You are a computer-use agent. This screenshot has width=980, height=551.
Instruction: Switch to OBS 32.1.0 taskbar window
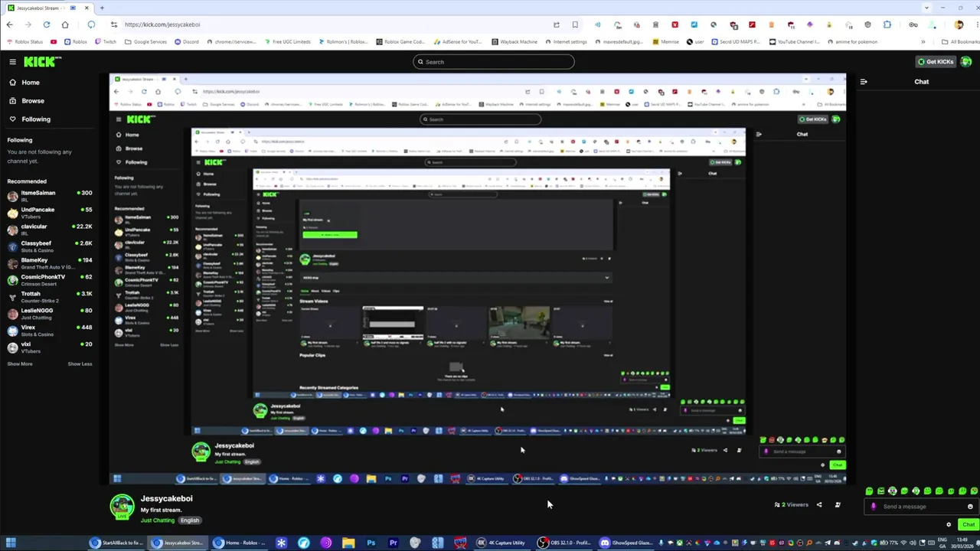point(565,543)
